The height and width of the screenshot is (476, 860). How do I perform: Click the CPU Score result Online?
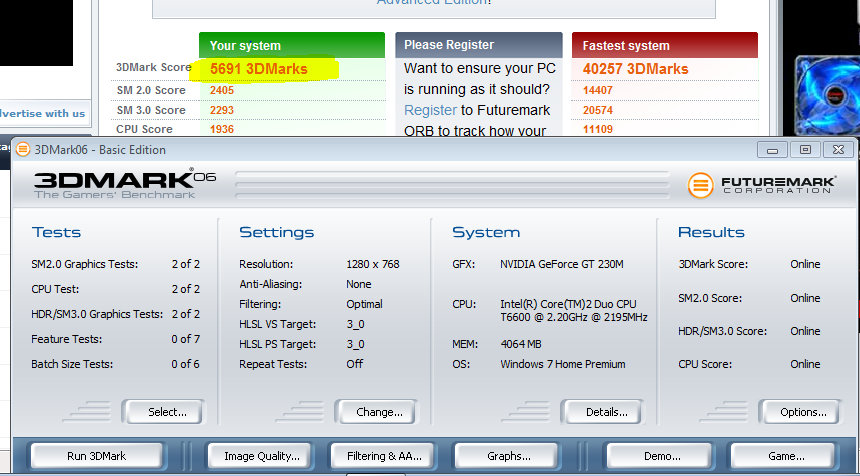805,364
